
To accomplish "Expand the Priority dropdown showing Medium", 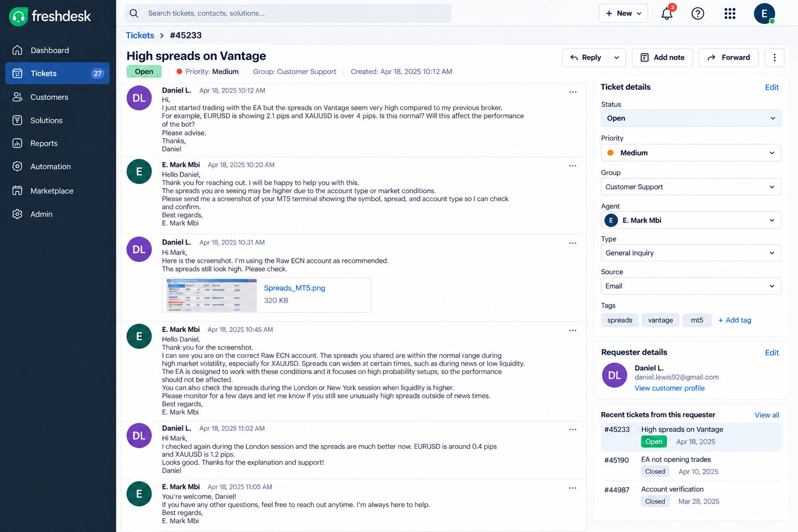I will pyautogui.click(x=691, y=153).
